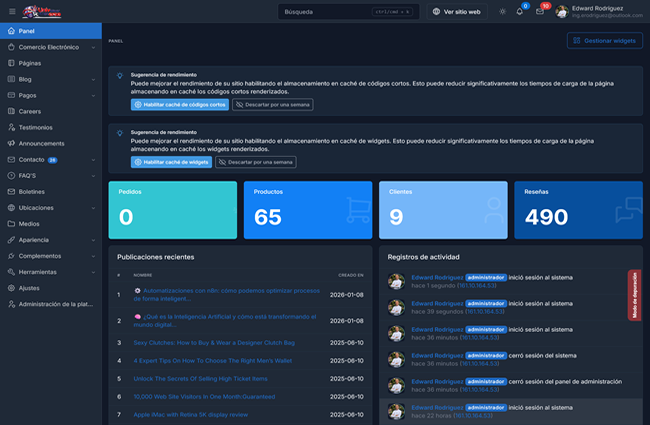Open post Unlock The Secrets Of Selling
Viewport: 650px width, 425px height.
coord(200,379)
